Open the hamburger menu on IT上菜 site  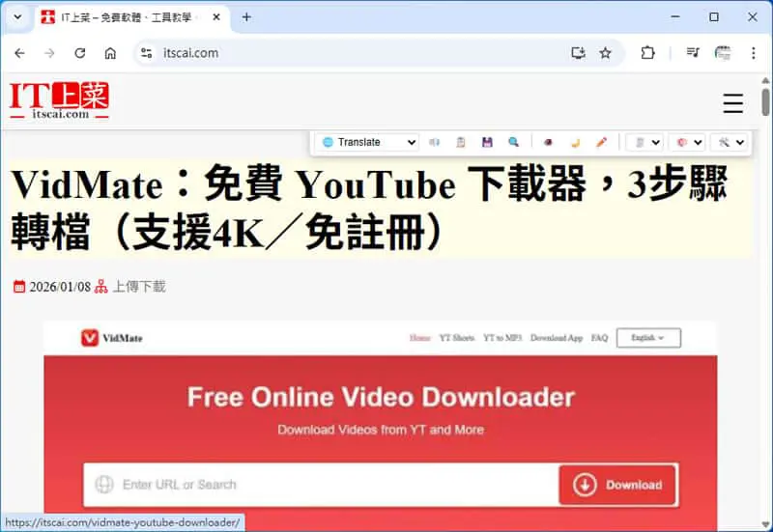732,103
